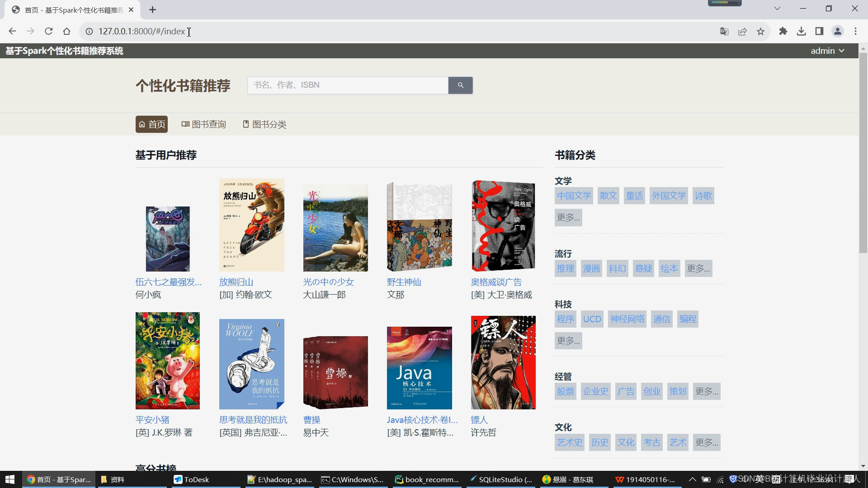The width and height of the screenshot is (868, 488).
Task: Bookmark this page with the star icon
Action: [x=760, y=31]
